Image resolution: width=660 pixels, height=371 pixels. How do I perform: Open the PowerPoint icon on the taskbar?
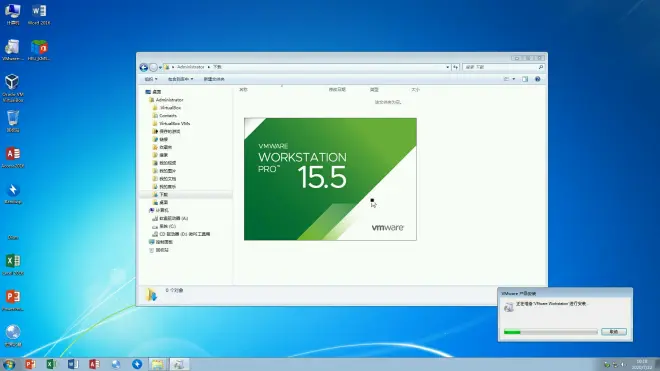(30, 364)
